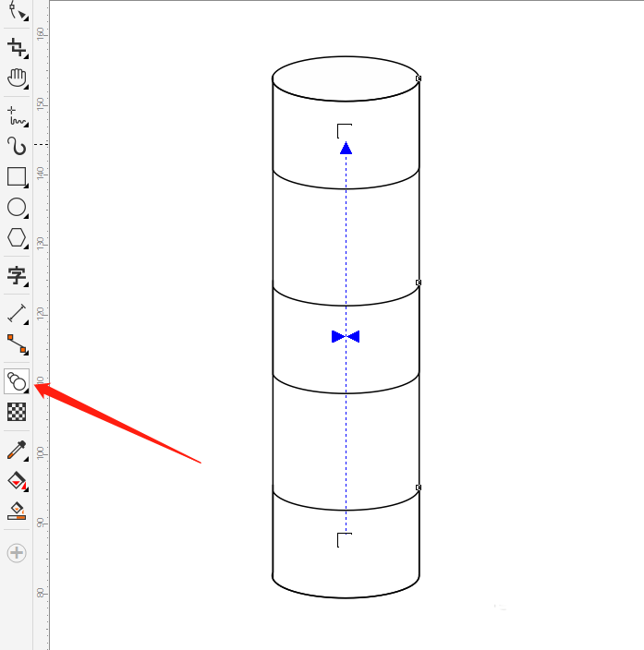The height and width of the screenshot is (650, 644).
Task: Click the blue blend direction arrowhead
Action: pos(346,148)
